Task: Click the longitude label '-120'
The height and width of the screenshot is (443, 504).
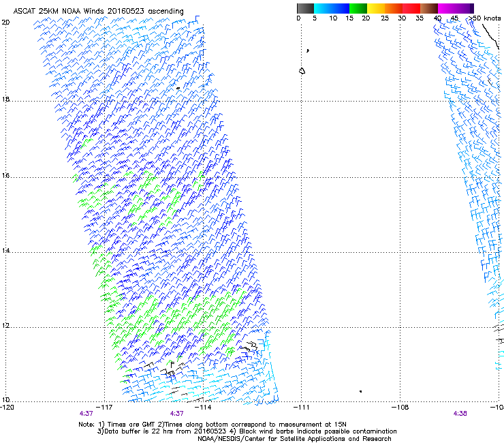Action: (7, 407)
